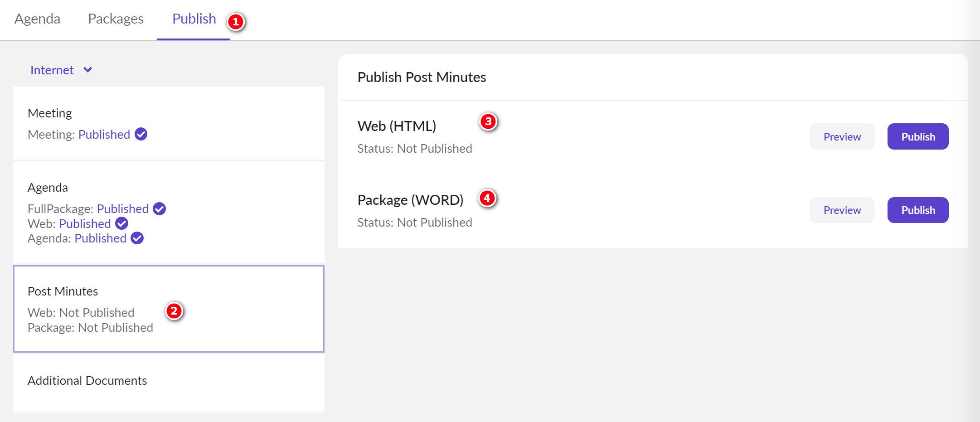The image size is (980, 422).
Task: Click red step marker 4 beside Package (WORD)
Action: 487,198
